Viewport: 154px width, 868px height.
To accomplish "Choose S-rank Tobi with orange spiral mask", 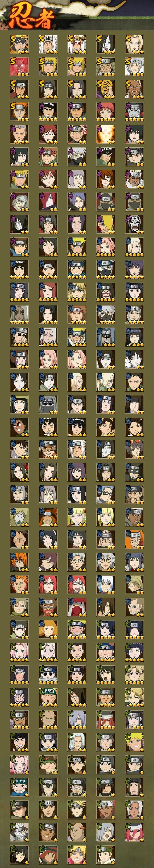I will [106, 89].
